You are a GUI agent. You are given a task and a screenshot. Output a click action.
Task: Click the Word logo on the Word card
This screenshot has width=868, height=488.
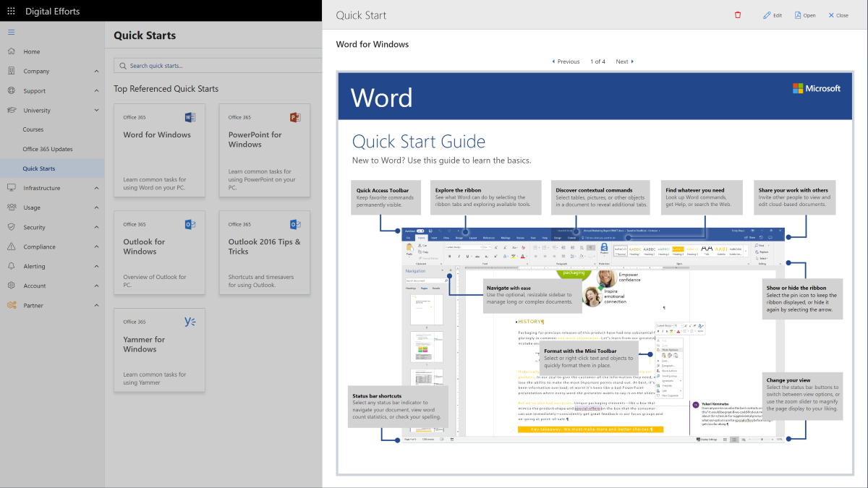pos(190,117)
